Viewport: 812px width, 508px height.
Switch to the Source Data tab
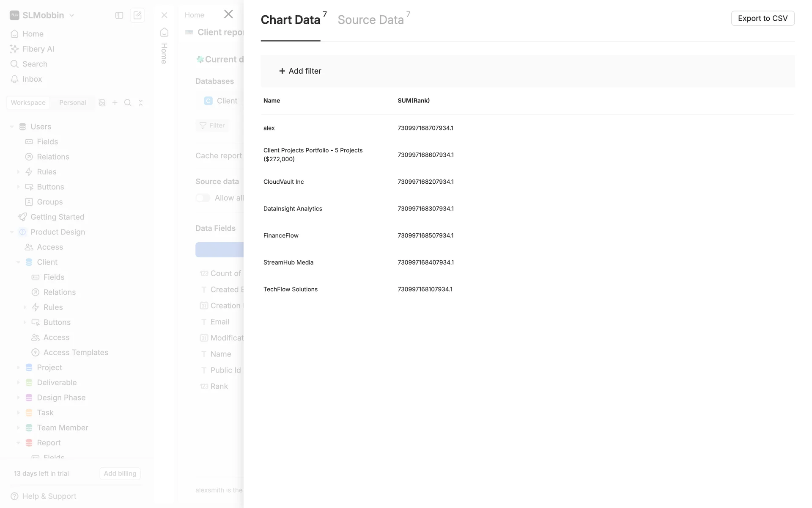tap(370, 20)
